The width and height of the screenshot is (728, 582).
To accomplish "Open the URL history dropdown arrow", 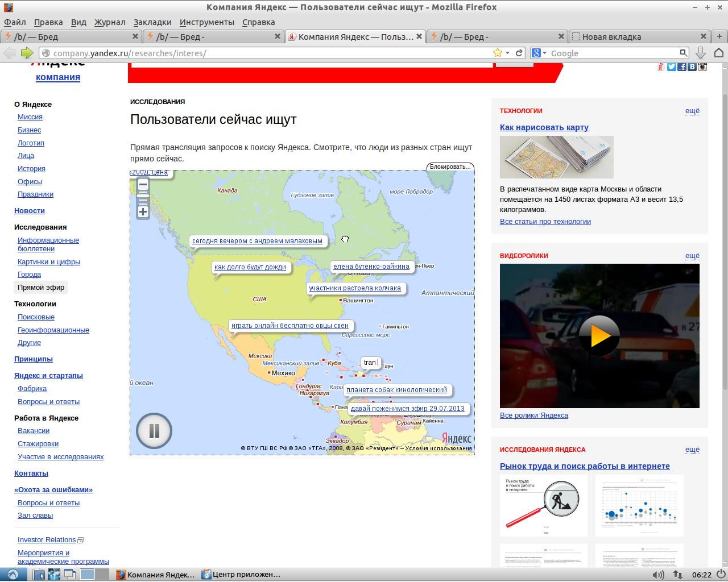I will click(508, 53).
